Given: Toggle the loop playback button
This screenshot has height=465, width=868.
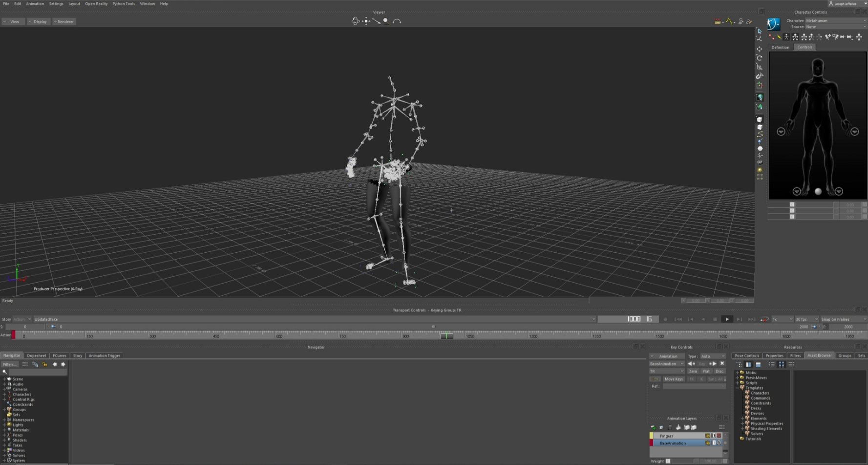Looking at the screenshot, I should (x=764, y=319).
